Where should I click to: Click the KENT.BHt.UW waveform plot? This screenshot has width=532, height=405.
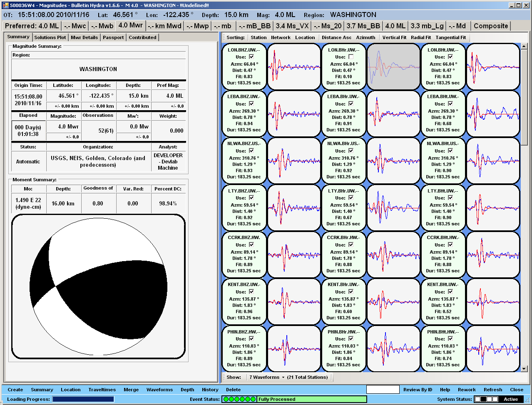pyautogui.click(x=493, y=301)
